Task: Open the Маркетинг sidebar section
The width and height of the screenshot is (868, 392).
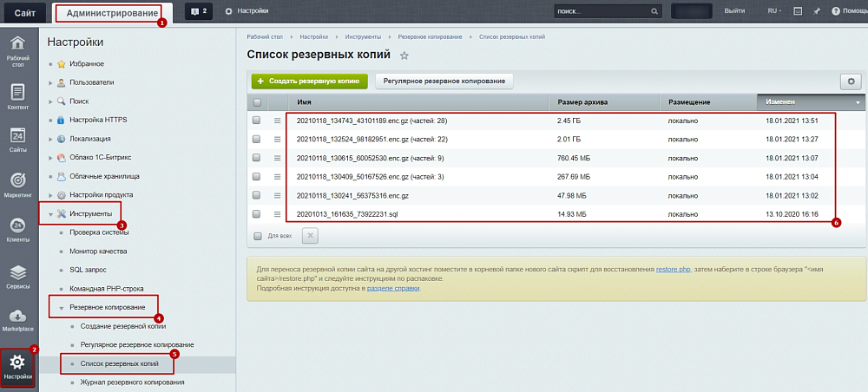Action: [x=17, y=184]
